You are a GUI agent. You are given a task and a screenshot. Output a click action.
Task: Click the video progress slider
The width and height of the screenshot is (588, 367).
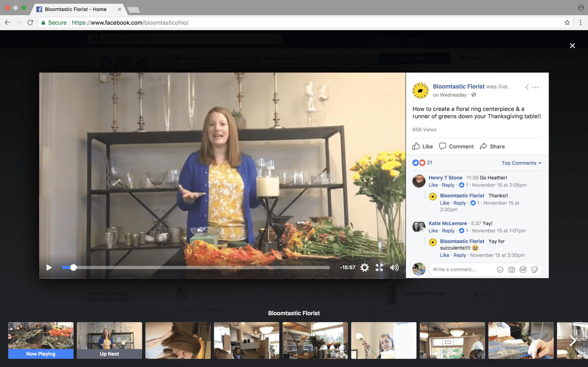[196, 268]
